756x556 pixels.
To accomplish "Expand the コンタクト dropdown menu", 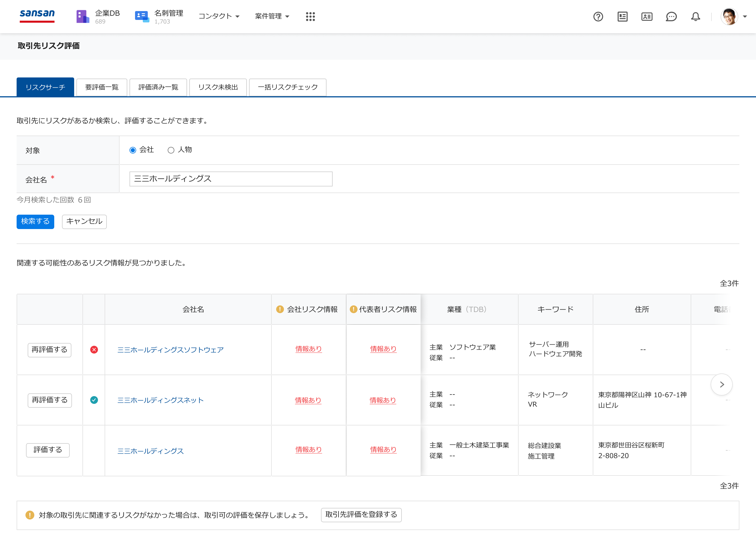I will pos(219,17).
